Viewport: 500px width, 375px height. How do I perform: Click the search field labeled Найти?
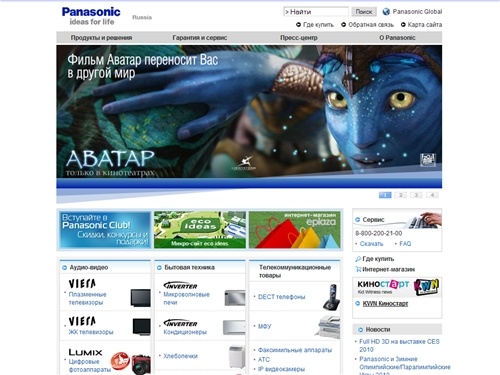click(x=316, y=12)
